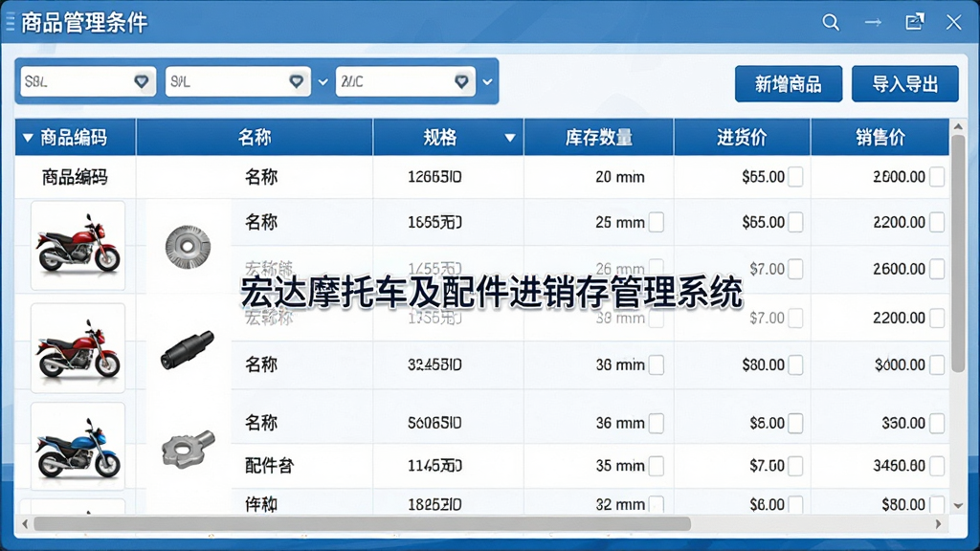This screenshot has height=551, width=980.
Task: Click the 2200.00 price in 25 mm row
Action: [899, 222]
